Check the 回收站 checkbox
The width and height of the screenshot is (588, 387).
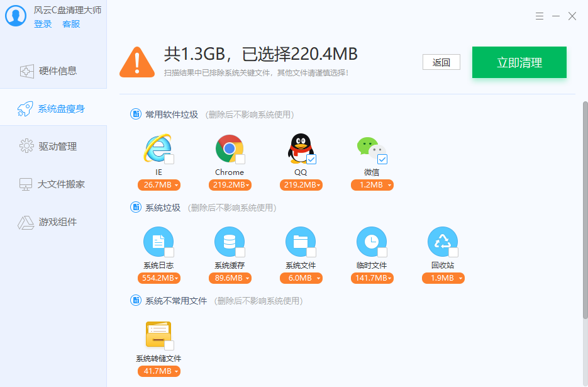click(x=454, y=252)
